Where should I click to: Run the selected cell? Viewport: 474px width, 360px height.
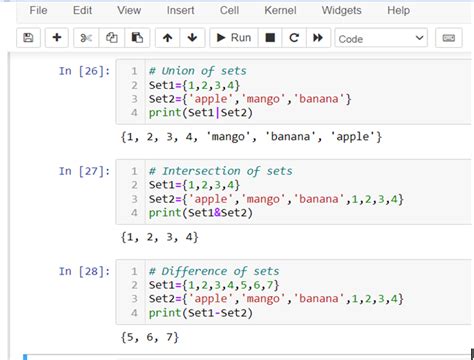click(x=234, y=38)
